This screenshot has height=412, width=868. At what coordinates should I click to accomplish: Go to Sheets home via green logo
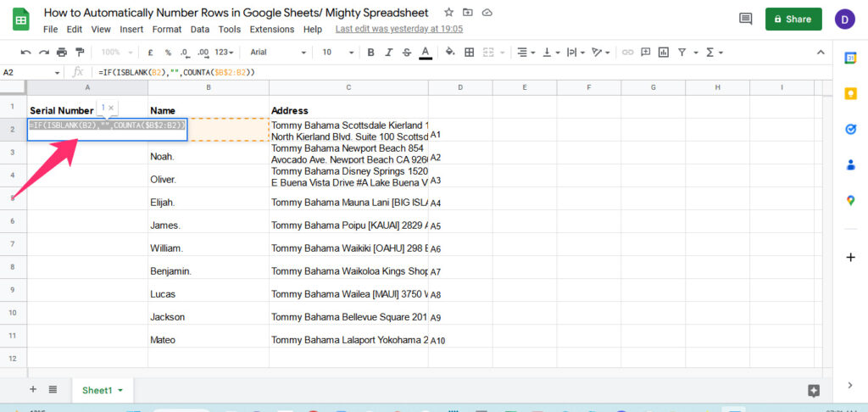coord(21,20)
